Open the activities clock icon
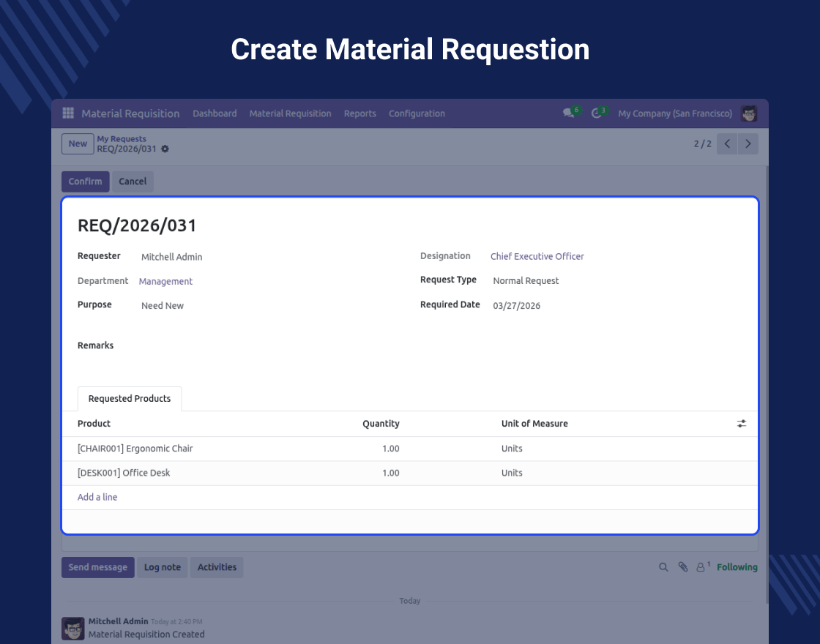Viewport: 820px width, 644px height. pyautogui.click(x=597, y=113)
